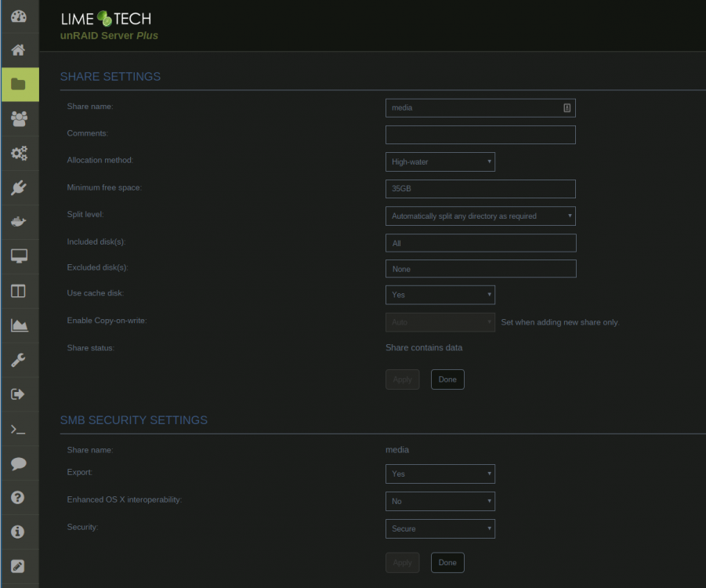Open the Excluded disk(s) selector
This screenshot has height=588, width=706.
tap(481, 269)
